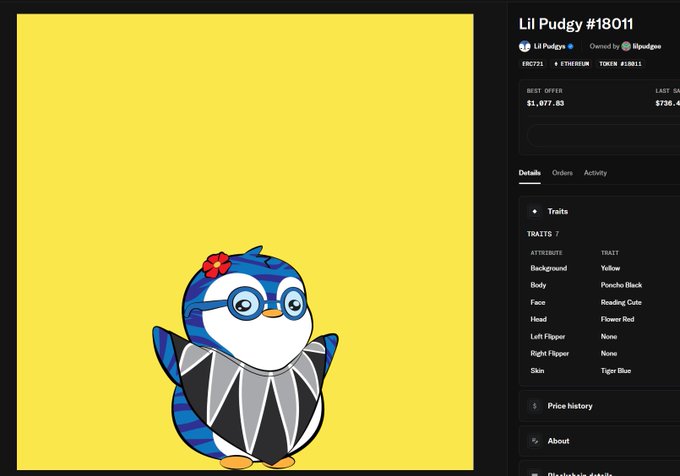Image resolution: width=680 pixels, height=476 pixels.
Task: Click the wide rounded button below Best Offer
Action: [x=603, y=136]
